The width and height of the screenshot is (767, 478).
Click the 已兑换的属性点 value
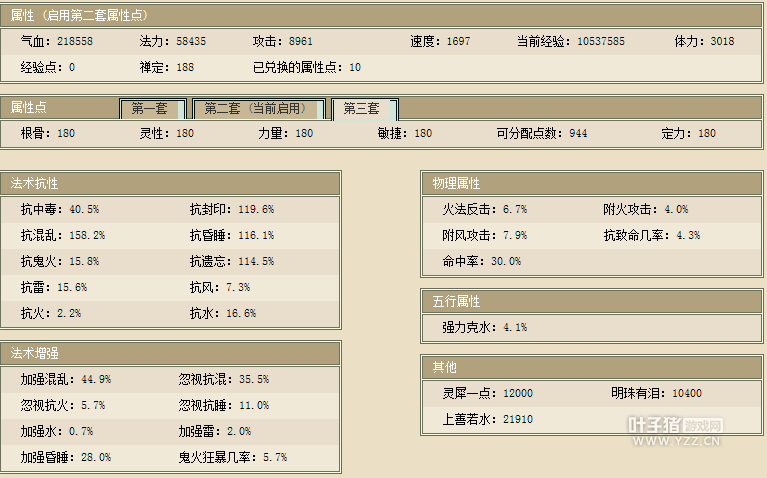point(307,68)
